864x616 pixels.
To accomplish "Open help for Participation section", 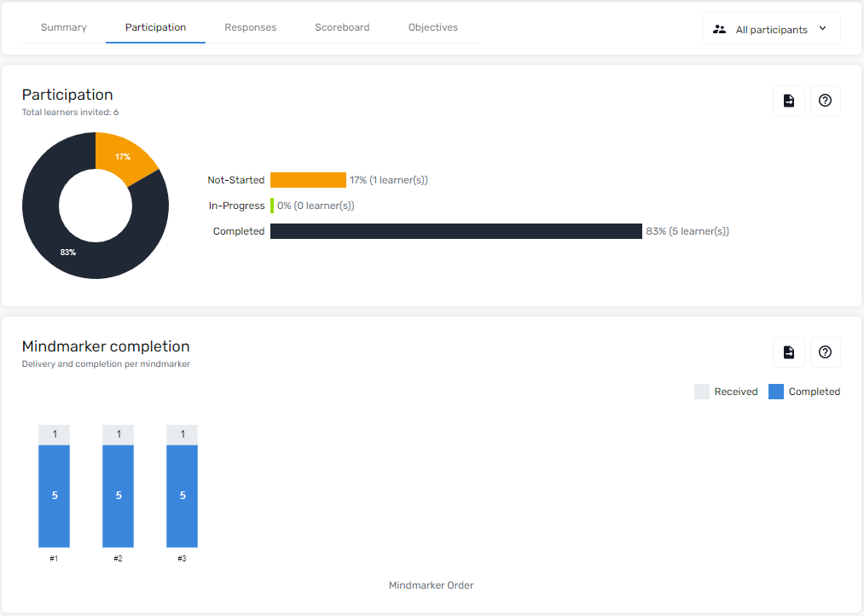I will coord(825,101).
